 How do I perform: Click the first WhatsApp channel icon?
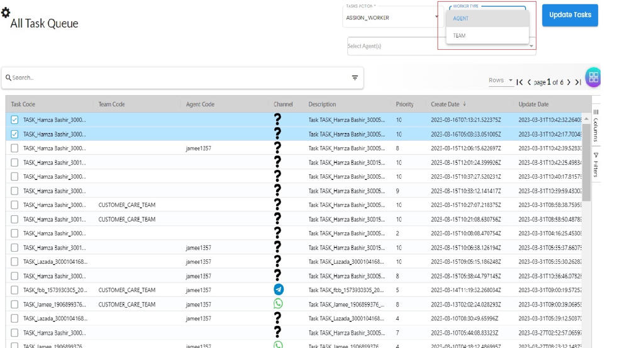(278, 304)
